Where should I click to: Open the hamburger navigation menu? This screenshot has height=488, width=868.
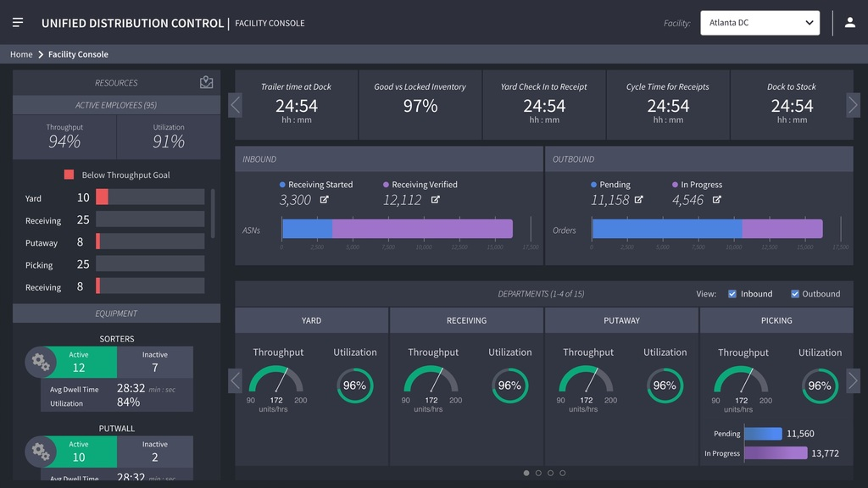[x=17, y=22]
